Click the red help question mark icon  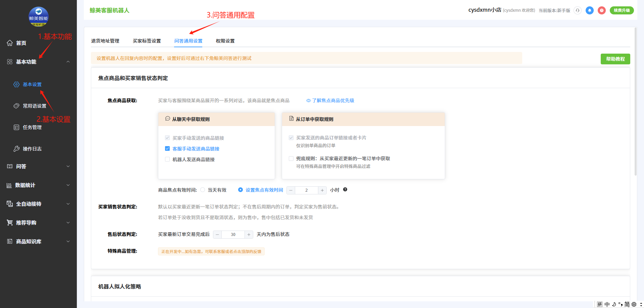tap(602, 10)
